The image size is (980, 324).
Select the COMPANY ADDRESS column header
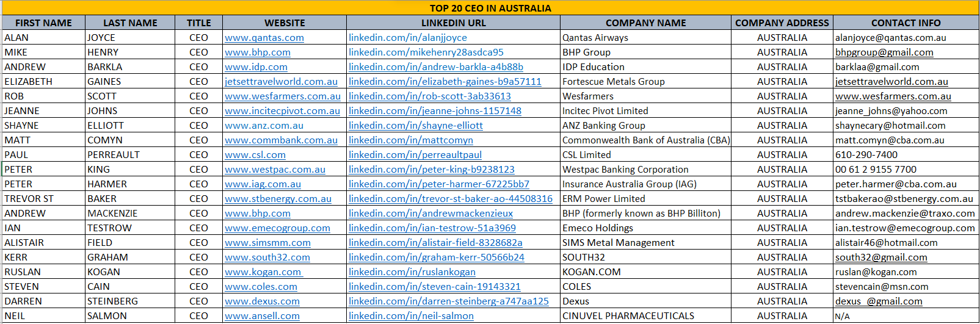click(x=782, y=23)
